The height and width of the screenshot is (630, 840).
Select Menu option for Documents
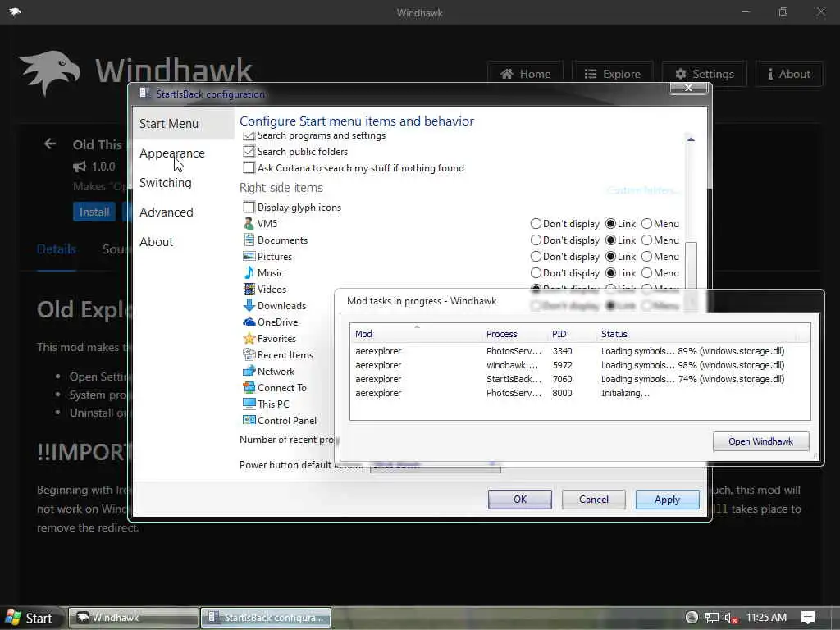[x=646, y=240]
